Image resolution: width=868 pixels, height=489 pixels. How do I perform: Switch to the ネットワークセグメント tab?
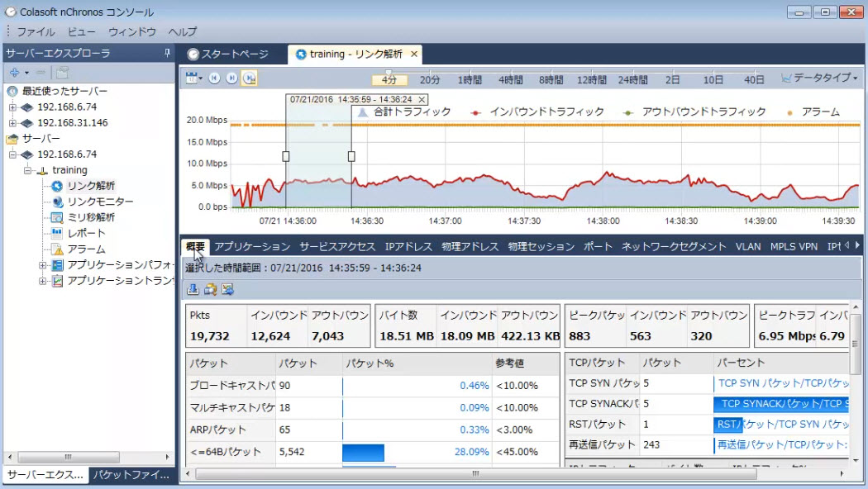click(674, 247)
